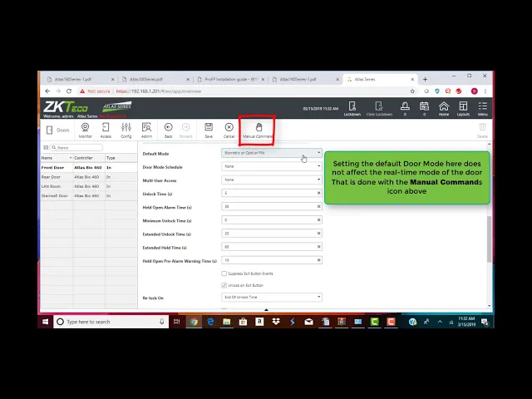
Task: Click the Admin toolbar icon
Action: (146, 130)
